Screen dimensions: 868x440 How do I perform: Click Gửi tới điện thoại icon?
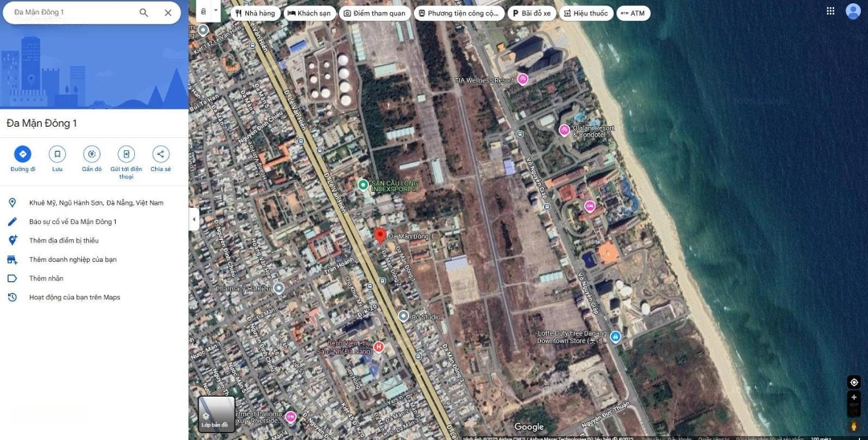(x=126, y=154)
